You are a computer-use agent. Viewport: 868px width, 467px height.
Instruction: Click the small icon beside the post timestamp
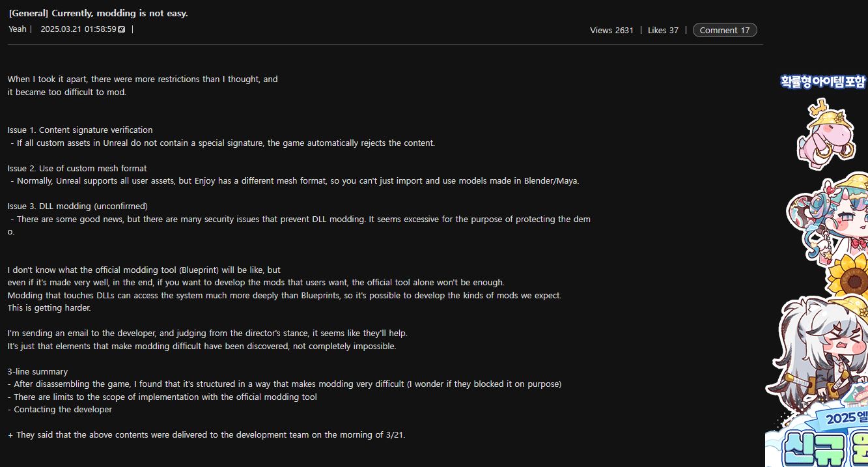[122, 29]
